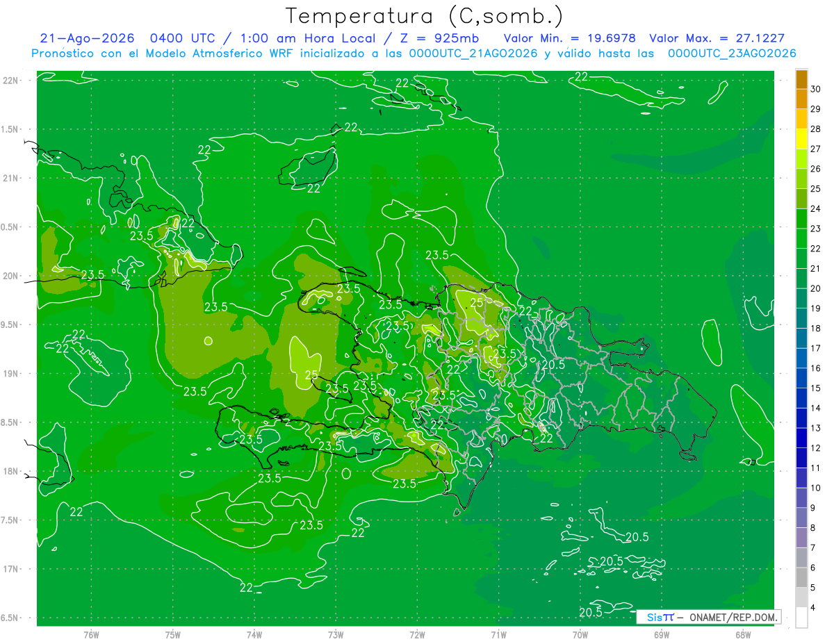The height and width of the screenshot is (644, 834).
Task: Click the title Temperatura (C,somb.)
Action: point(425,16)
